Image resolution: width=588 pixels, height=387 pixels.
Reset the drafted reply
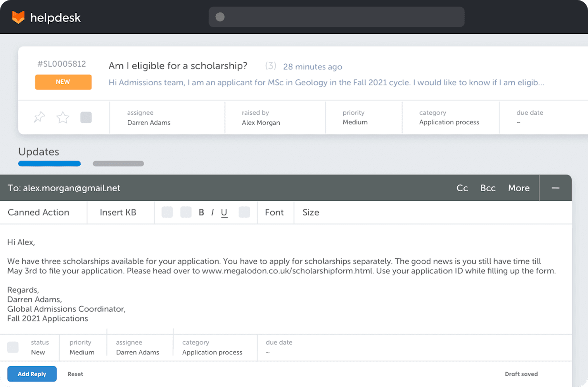[75, 374]
